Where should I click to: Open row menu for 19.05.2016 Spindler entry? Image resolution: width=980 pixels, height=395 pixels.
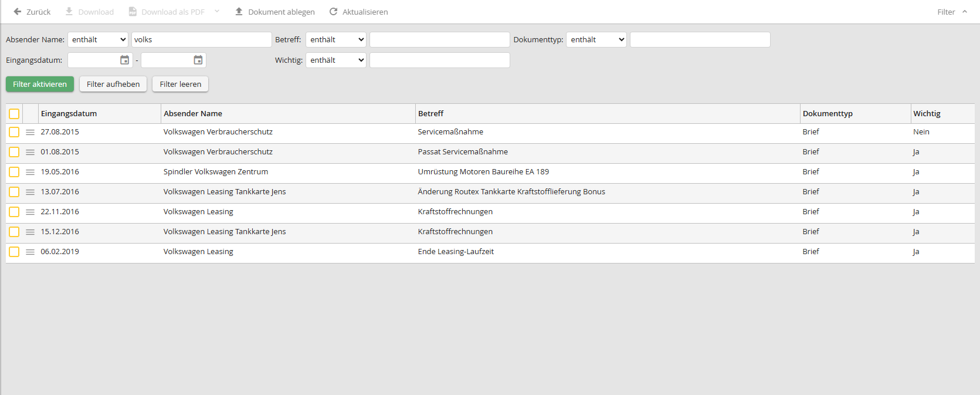[30, 173]
